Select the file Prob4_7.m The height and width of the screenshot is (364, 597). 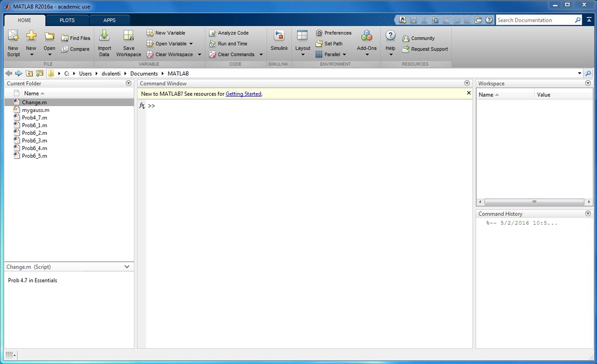34,118
